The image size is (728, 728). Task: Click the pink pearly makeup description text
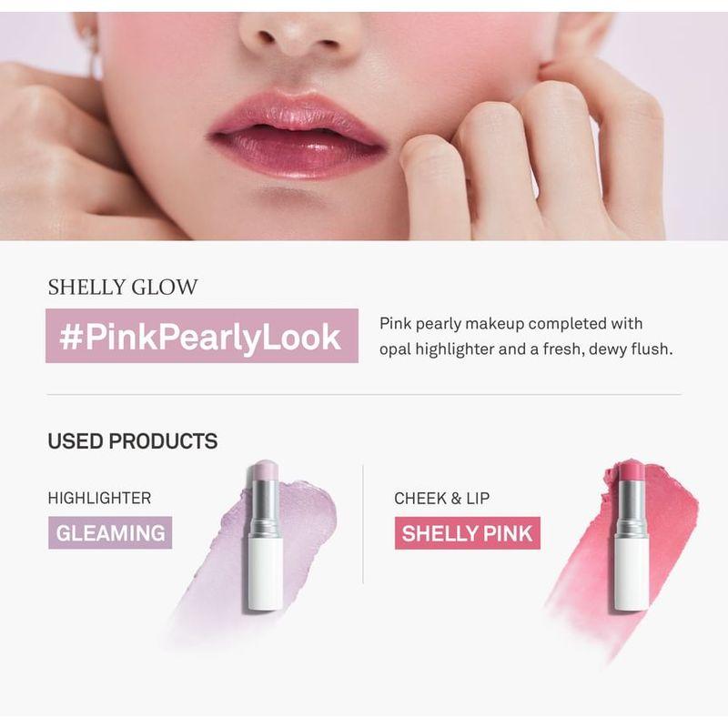[x=526, y=336]
